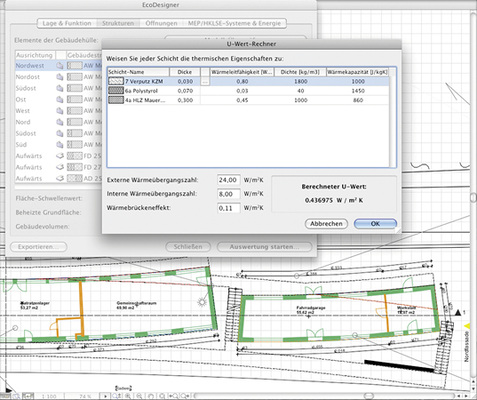Click the roof slab icon in the FD 25 row
Viewport: 477px width, 400px height.
coord(60,156)
